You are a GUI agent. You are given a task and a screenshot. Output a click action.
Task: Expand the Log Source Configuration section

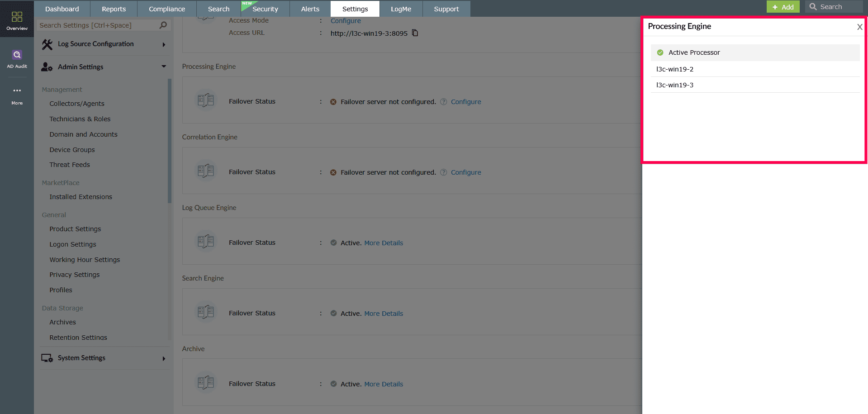point(164,44)
